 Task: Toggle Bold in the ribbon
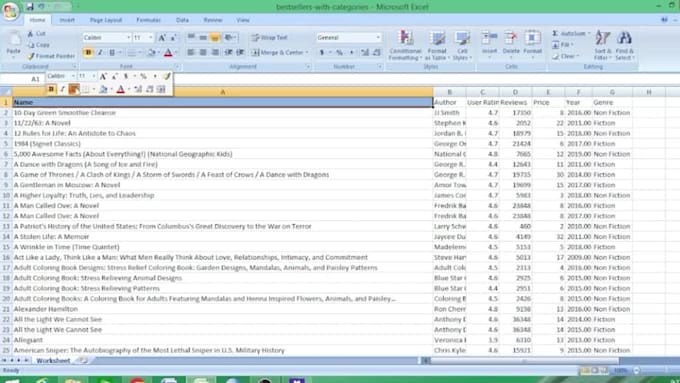coord(88,52)
